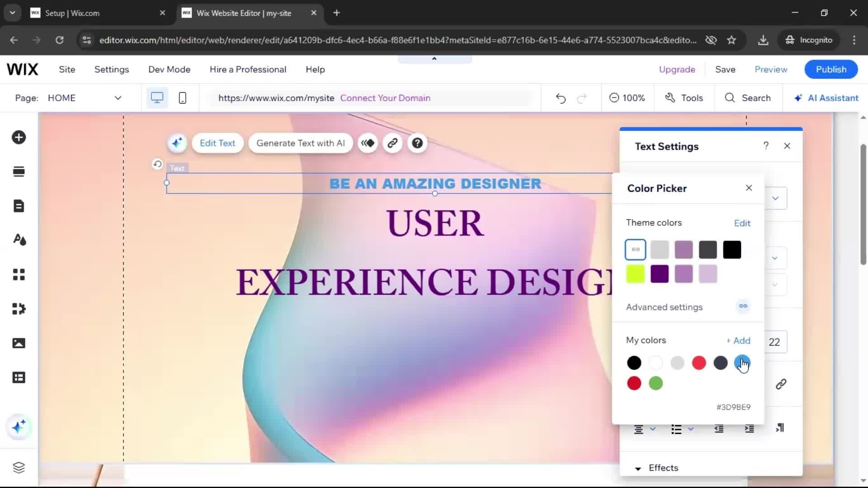Click the Advanced settings link icon
This screenshot has height=488, width=868.
tap(743, 306)
